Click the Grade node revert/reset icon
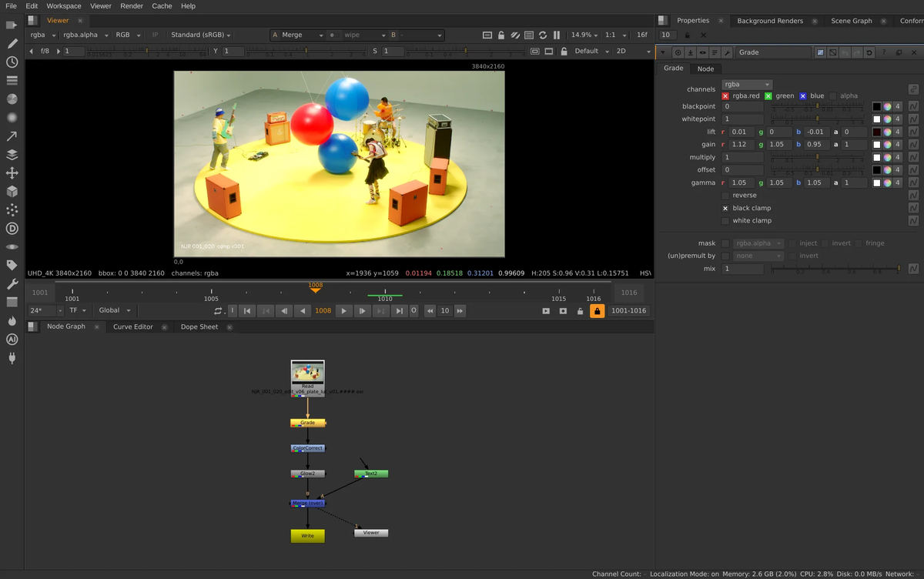The image size is (924, 579). pyautogui.click(x=869, y=52)
